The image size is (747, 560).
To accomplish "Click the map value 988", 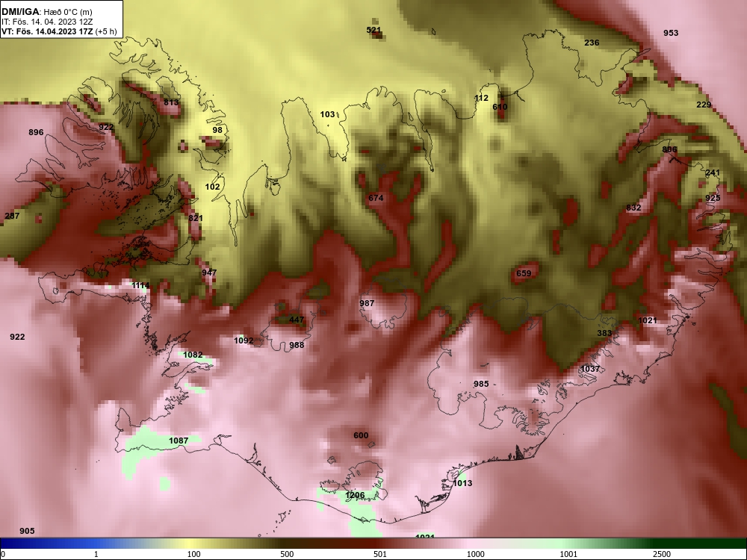I will point(297,345).
